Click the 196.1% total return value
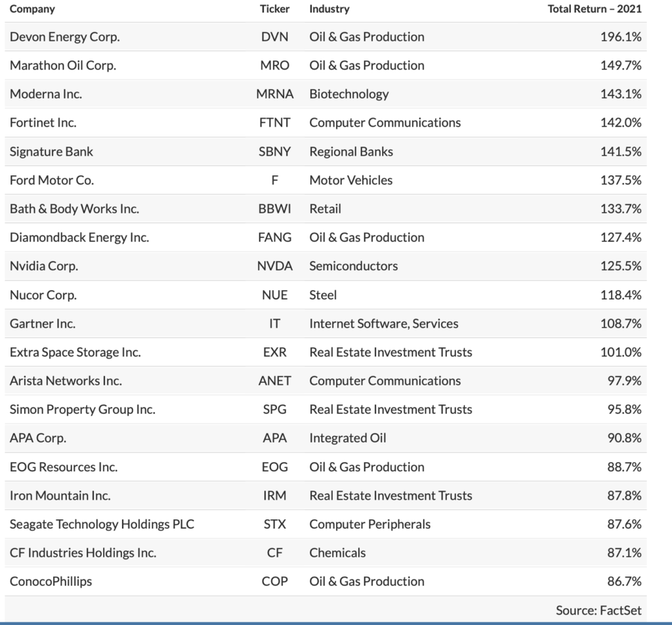This screenshot has width=672, height=625. (621, 37)
